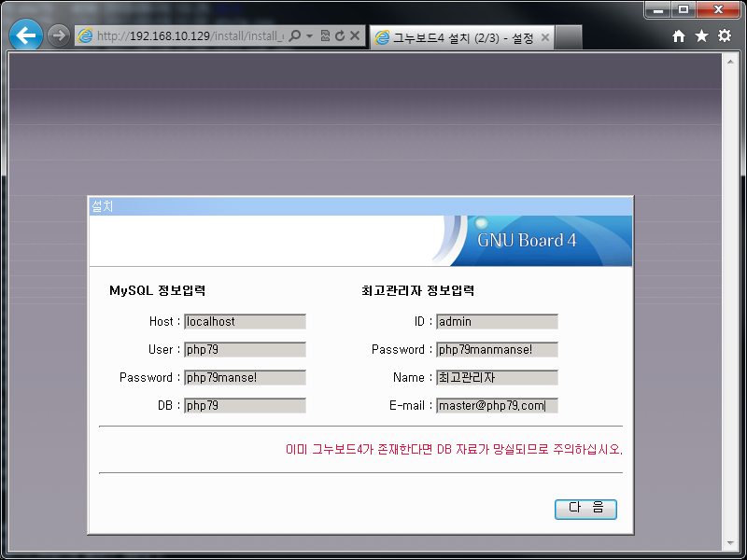Minimize the browser window
This screenshot has width=747, height=560.
point(658,9)
